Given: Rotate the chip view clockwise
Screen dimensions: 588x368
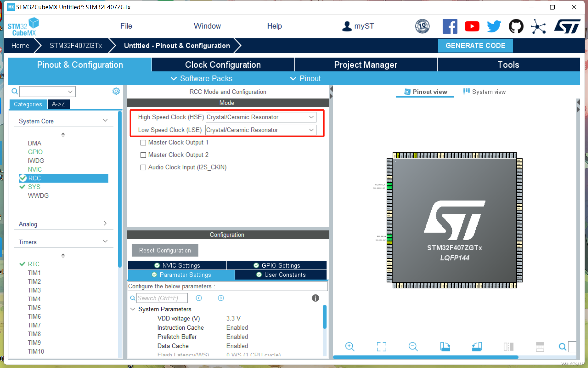Looking at the screenshot, I should pos(445,347).
